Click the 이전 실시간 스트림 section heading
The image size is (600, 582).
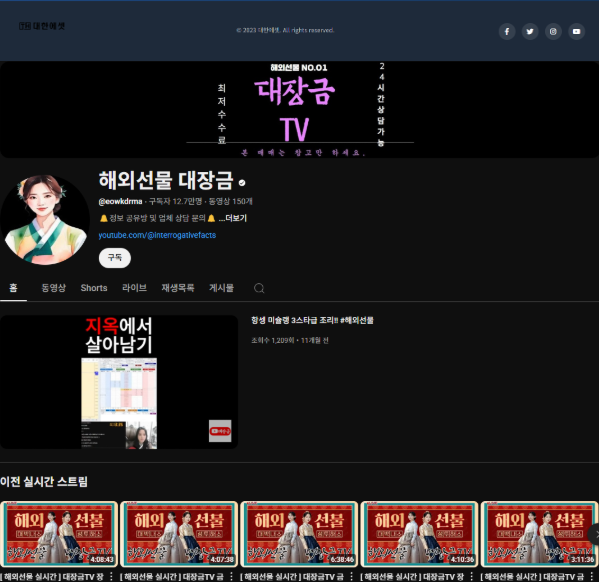pyautogui.click(x=44, y=481)
